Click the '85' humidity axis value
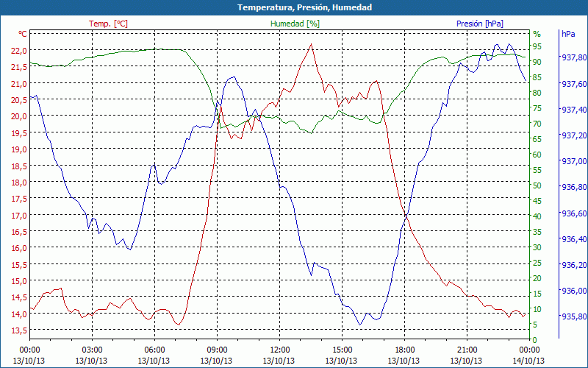588x368 pixels. pyautogui.click(x=537, y=77)
